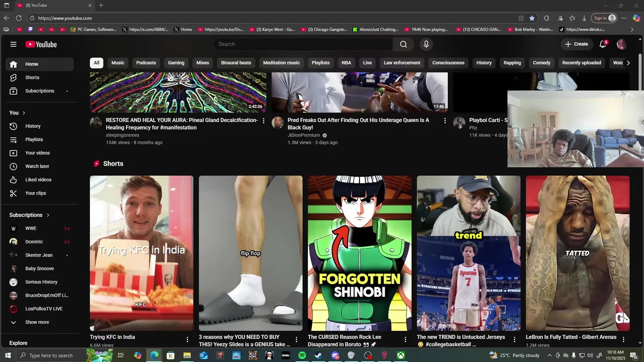Viewport: 644px width, 362px height.
Task: Expand the Subscriptions section header
Action: (x=30, y=215)
